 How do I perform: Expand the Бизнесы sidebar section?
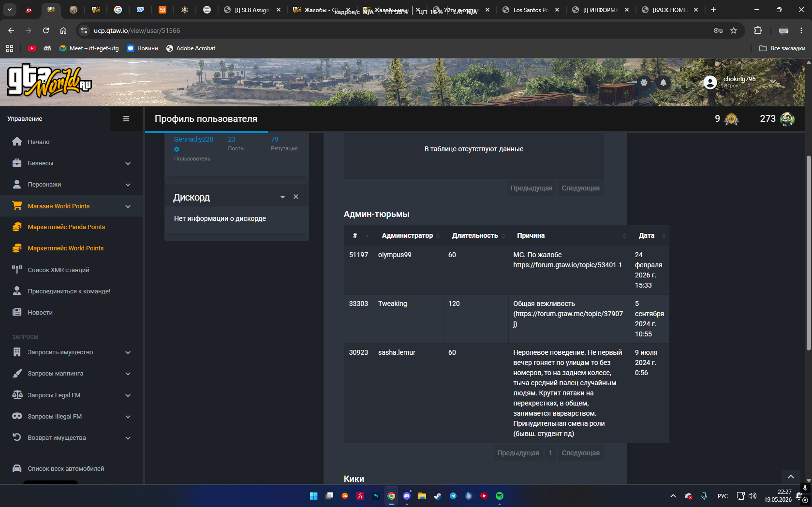click(x=71, y=163)
